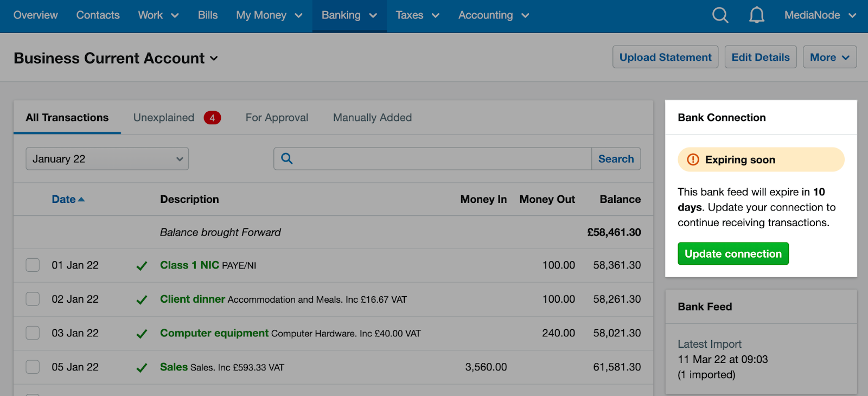Click the Expiring soon warning icon
The width and height of the screenshot is (868, 396).
(693, 159)
